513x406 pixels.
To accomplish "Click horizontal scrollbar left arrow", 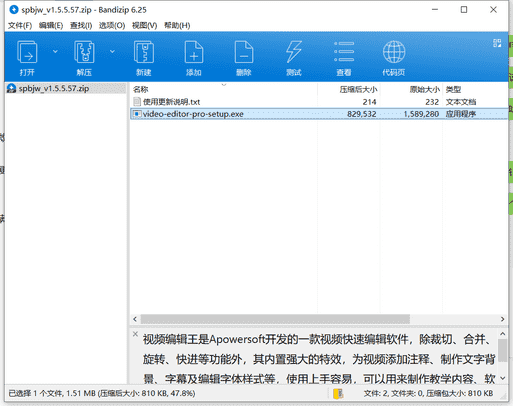I will (x=135, y=319).
